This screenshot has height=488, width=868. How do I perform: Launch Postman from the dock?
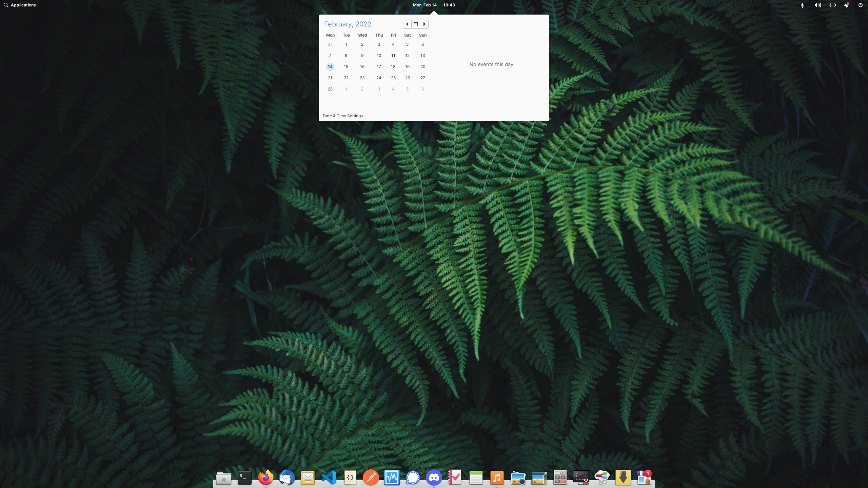coord(371,478)
